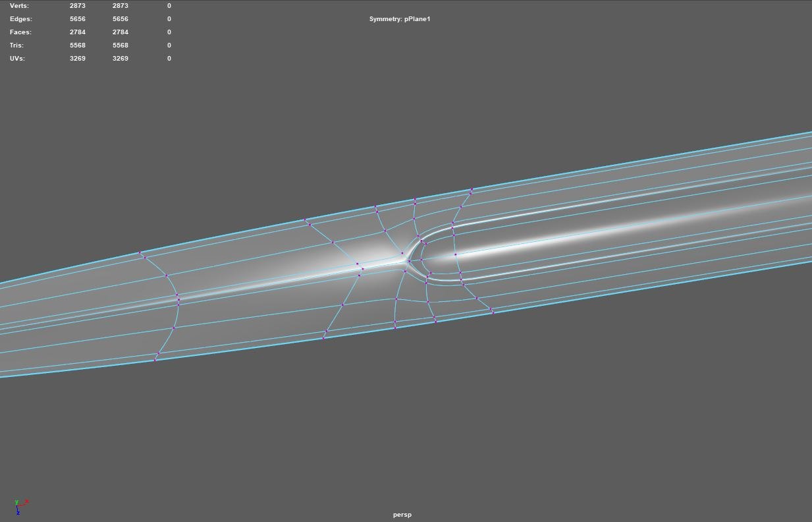This screenshot has width=812, height=522.
Task: Click the 0 value in the Edges row
Action: coord(169,19)
